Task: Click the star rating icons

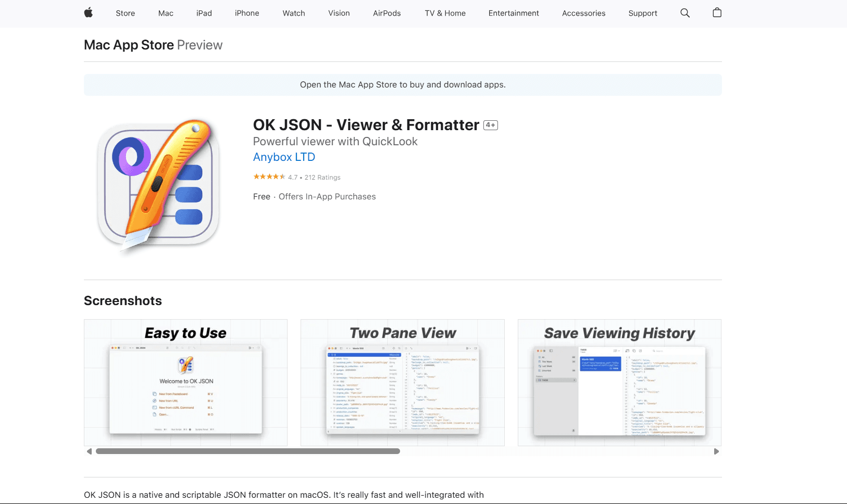Action: [269, 177]
